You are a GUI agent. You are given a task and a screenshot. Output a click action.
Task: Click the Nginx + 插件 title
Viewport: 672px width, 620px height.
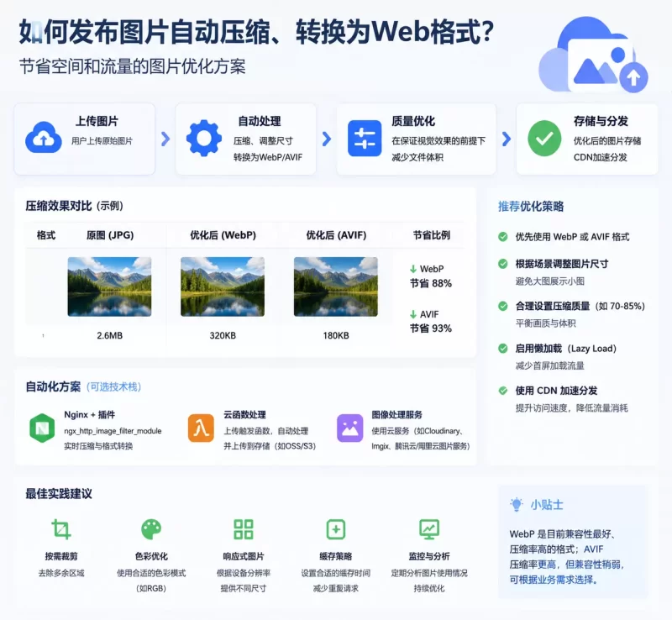coord(90,415)
